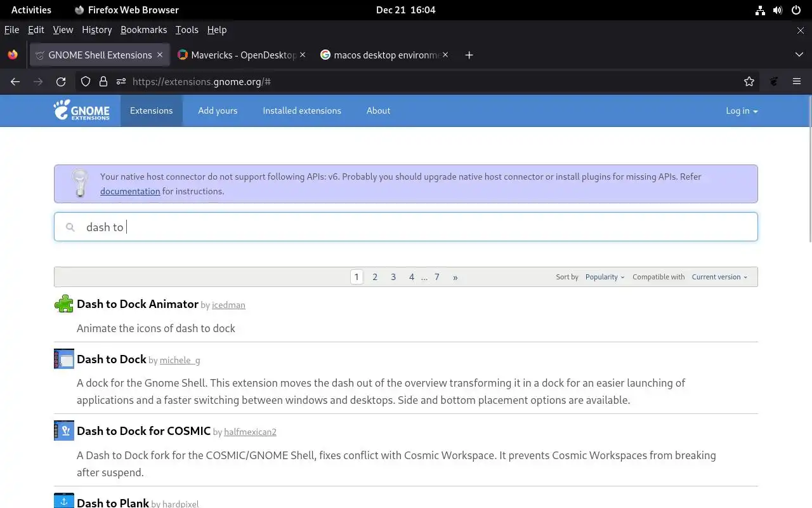Viewport: 812px width, 508px height.
Task: Click the next page » arrow
Action: coord(455,277)
